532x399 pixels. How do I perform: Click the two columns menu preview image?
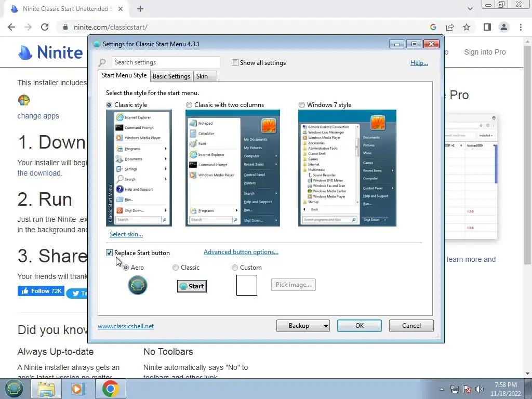(x=233, y=168)
